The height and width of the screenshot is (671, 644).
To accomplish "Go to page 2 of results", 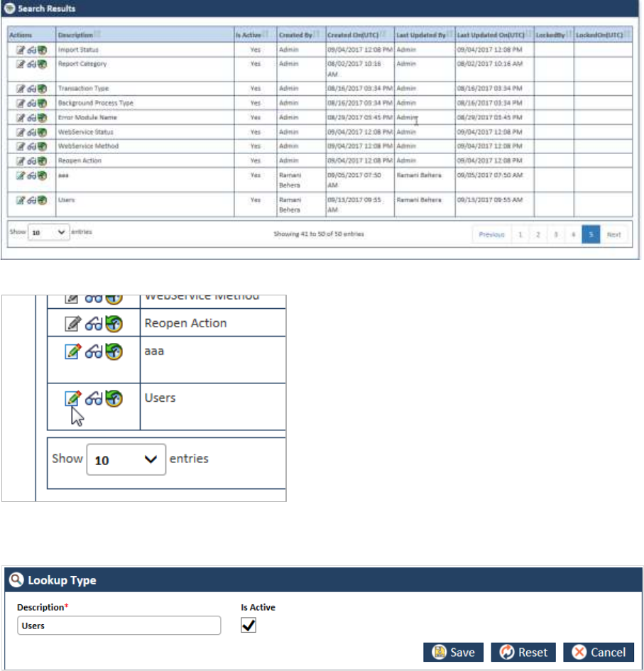I will pyautogui.click(x=538, y=234).
